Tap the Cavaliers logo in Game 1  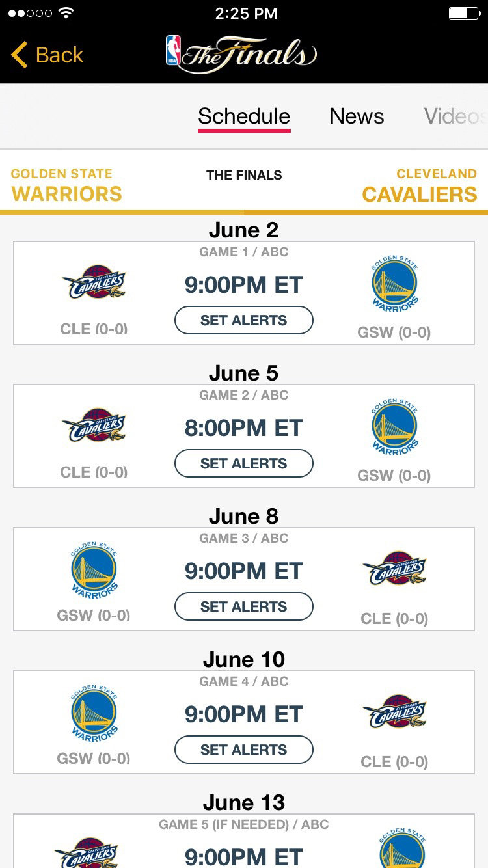94,283
